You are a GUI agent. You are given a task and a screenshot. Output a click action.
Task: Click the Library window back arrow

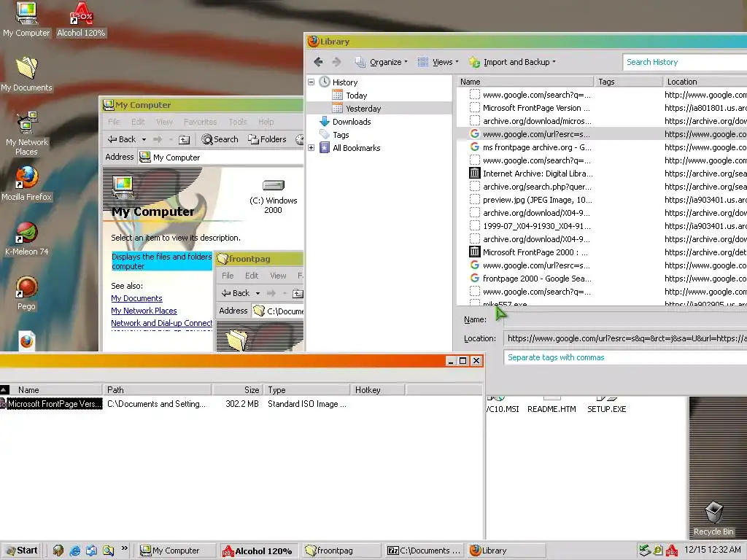318,62
